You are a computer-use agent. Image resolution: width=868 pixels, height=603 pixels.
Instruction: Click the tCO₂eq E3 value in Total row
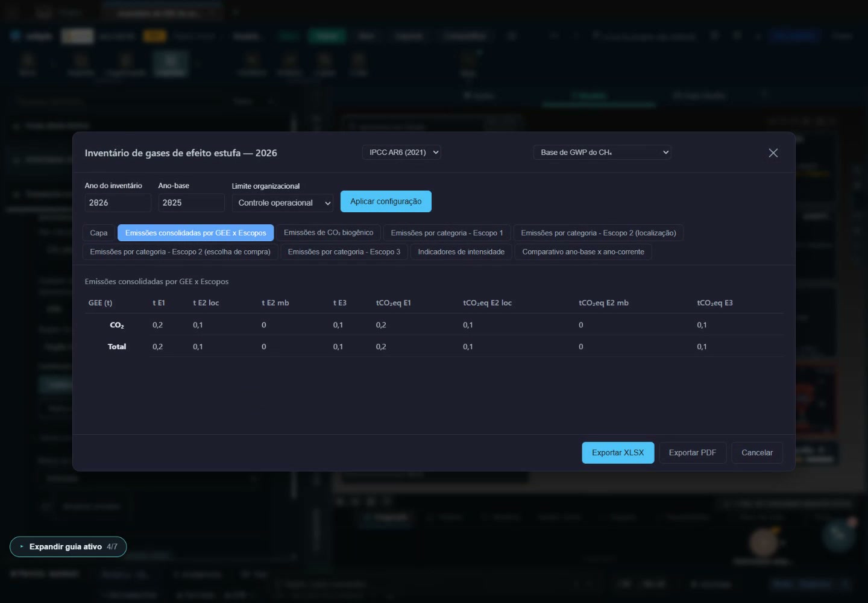click(702, 347)
